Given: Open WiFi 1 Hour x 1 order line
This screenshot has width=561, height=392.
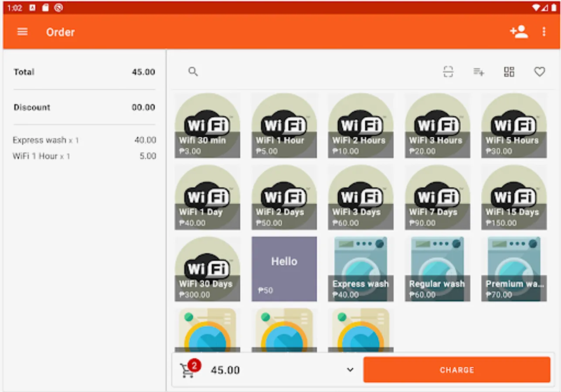Looking at the screenshot, I should (84, 156).
